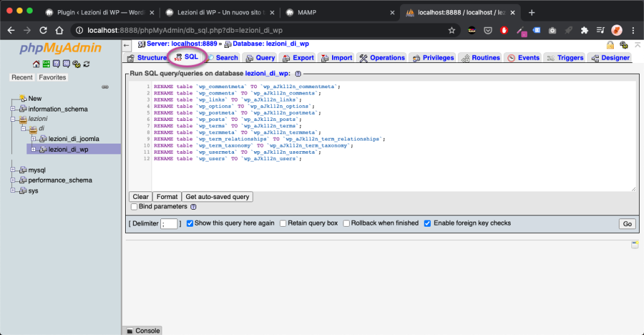The width and height of the screenshot is (644, 335).
Task: Click inside the SQL query editor
Action: point(394,136)
